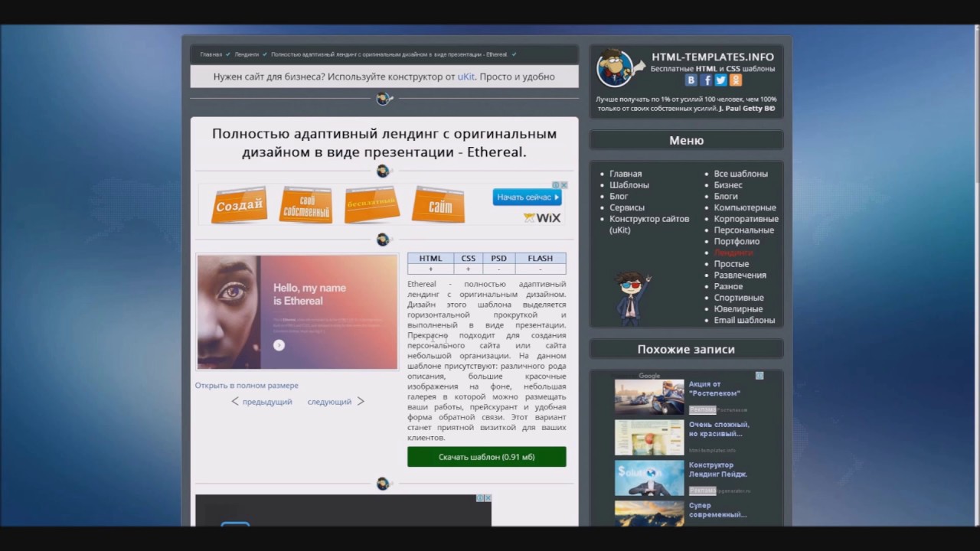The height and width of the screenshot is (551, 980).
Task: Click 'Скачать шаблон (0.91 мб)' button
Action: [x=487, y=457]
